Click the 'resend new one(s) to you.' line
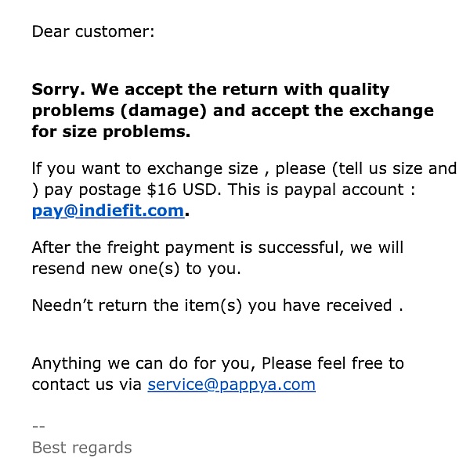The width and height of the screenshot is (470, 476). [136, 269]
